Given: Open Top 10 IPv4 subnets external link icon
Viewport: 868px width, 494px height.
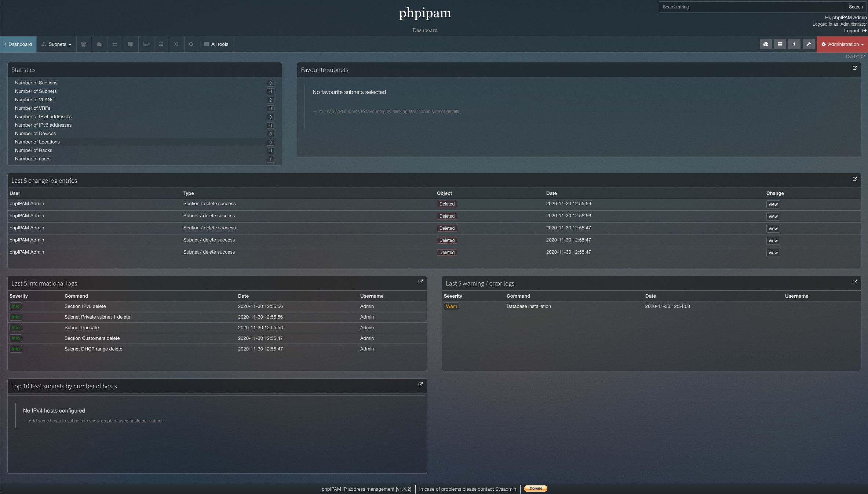Looking at the screenshot, I should pyautogui.click(x=420, y=384).
